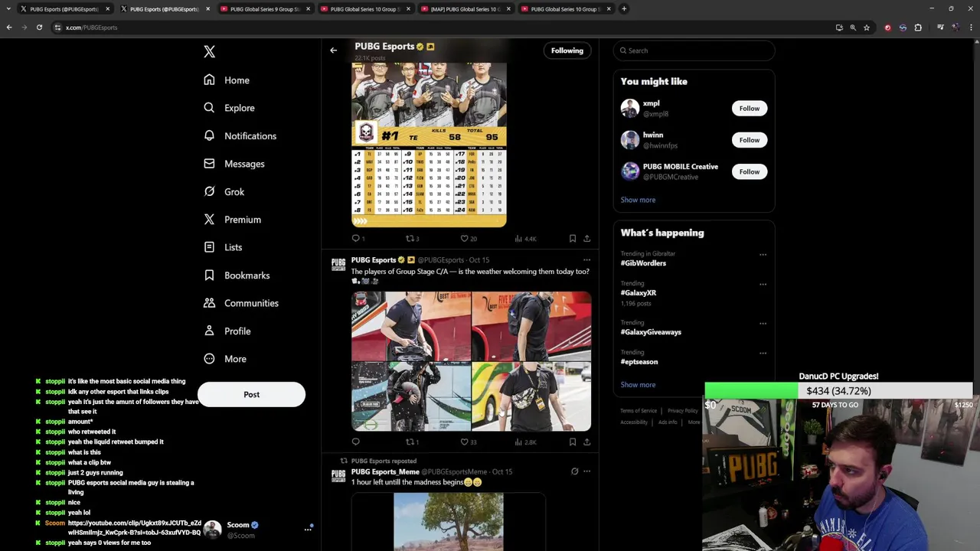Repost the leaderboard post

click(x=410, y=239)
